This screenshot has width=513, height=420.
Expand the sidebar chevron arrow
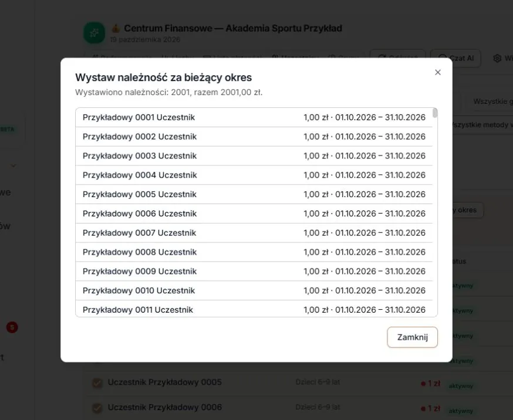pos(14,165)
